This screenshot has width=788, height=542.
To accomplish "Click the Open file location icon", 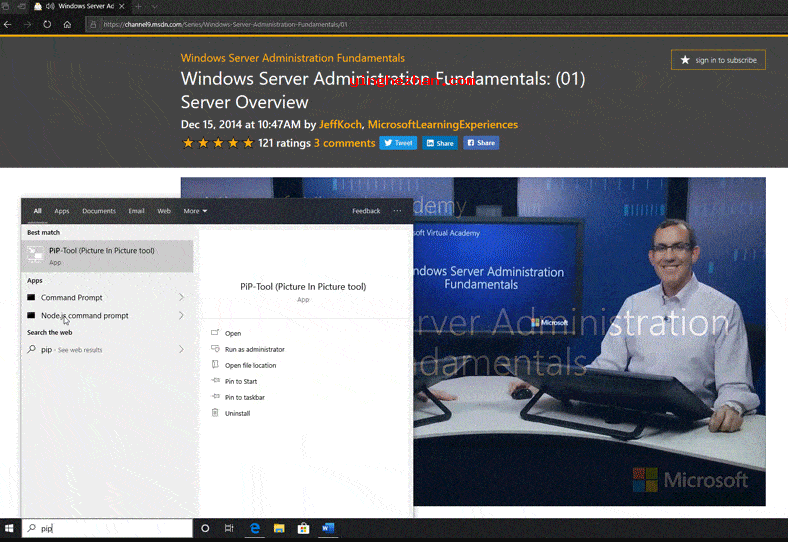I will click(215, 365).
